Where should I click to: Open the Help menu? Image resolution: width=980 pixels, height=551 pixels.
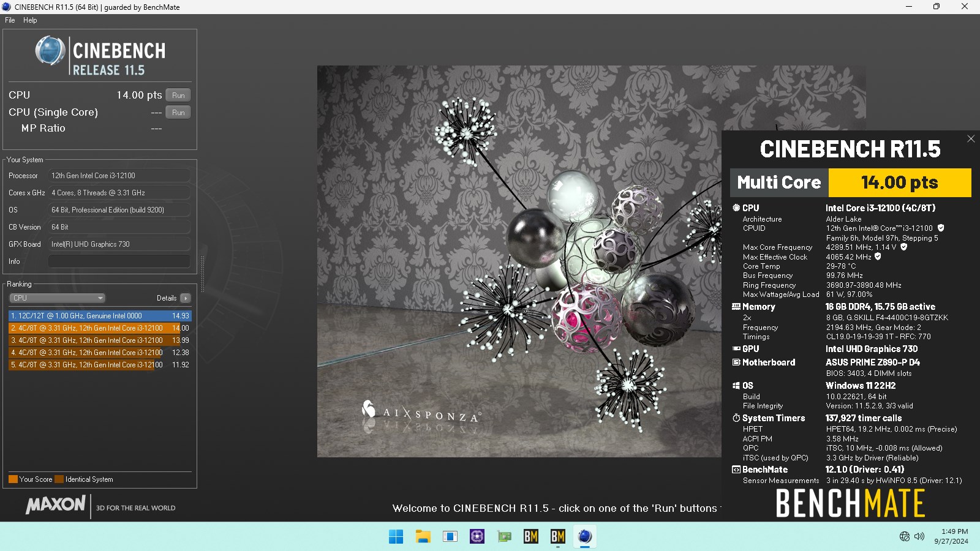30,20
